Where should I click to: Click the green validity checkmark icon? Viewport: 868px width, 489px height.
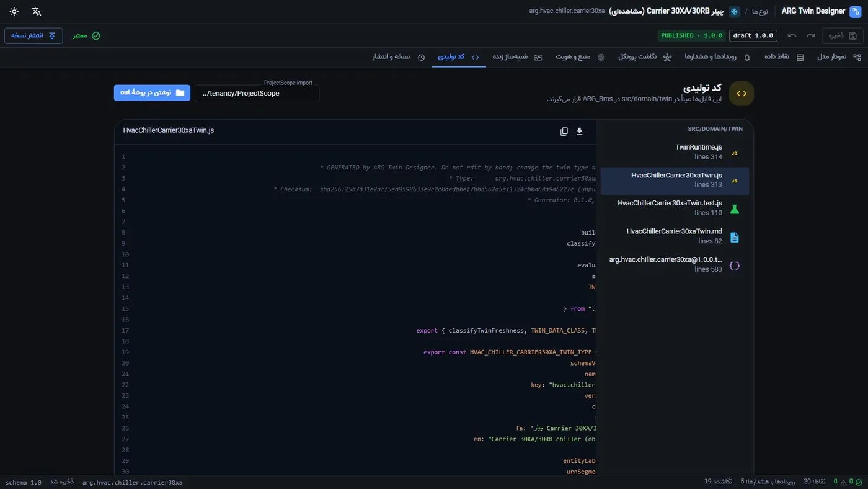pos(96,36)
